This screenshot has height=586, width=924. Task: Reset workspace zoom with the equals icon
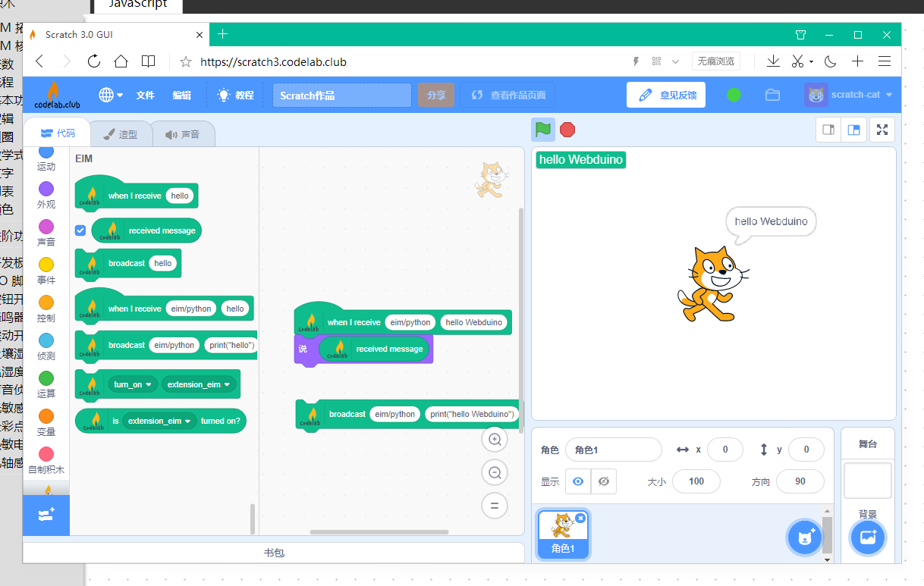495,506
